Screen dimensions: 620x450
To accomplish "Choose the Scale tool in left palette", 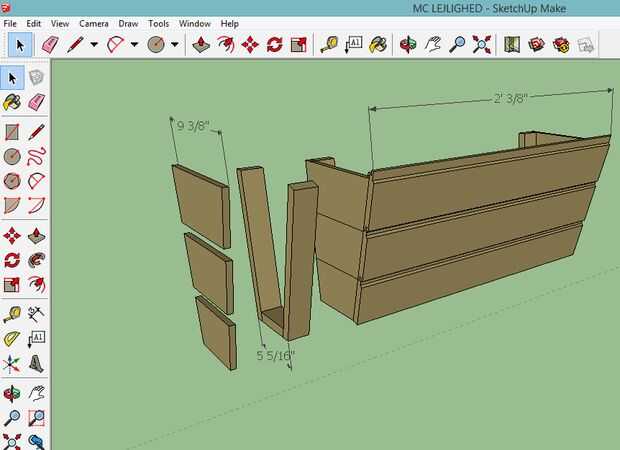I will coord(12,284).
